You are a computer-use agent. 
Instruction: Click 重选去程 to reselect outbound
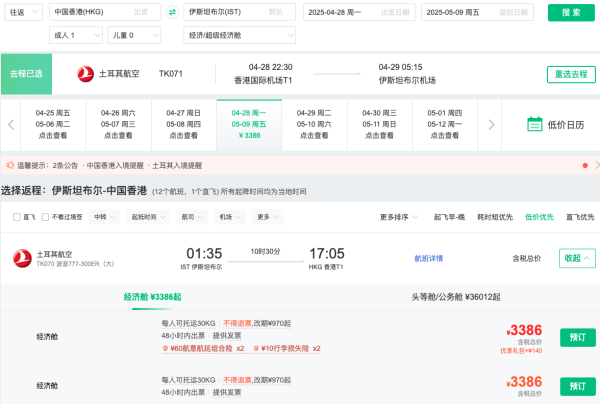[x=571, y=74]
